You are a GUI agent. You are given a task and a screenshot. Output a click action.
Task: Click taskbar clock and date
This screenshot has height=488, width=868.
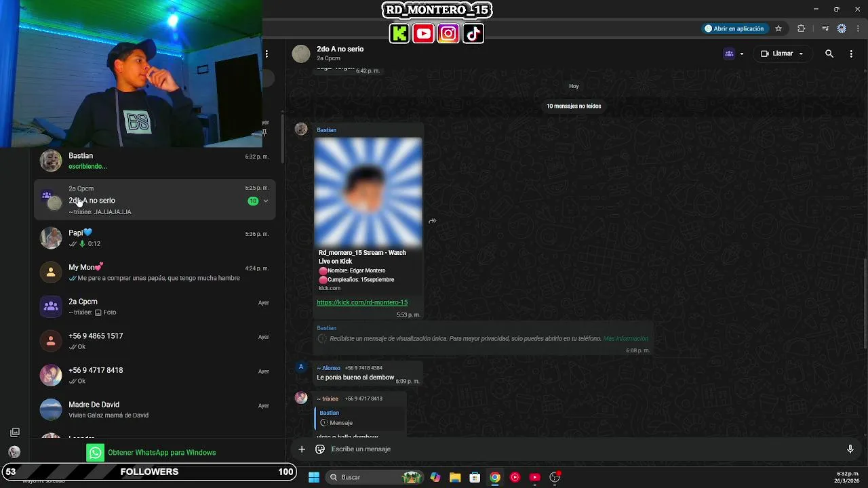point(848,477)
